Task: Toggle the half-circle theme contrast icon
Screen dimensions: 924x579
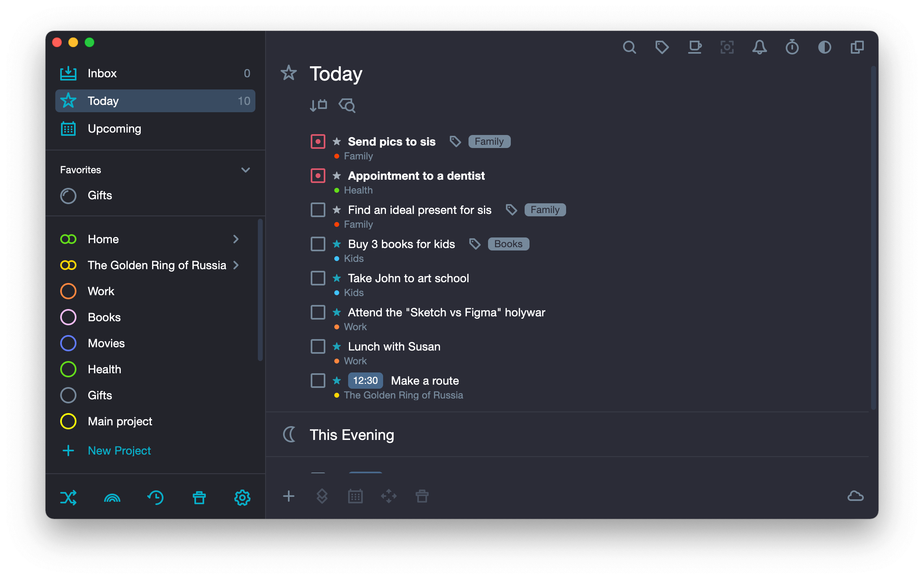Action: click(824, 48)
